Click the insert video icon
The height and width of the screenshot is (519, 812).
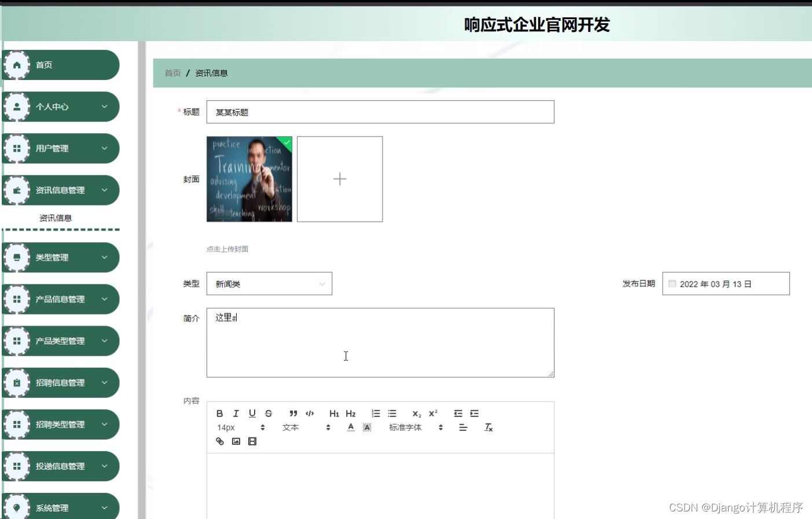coord(252,441)
